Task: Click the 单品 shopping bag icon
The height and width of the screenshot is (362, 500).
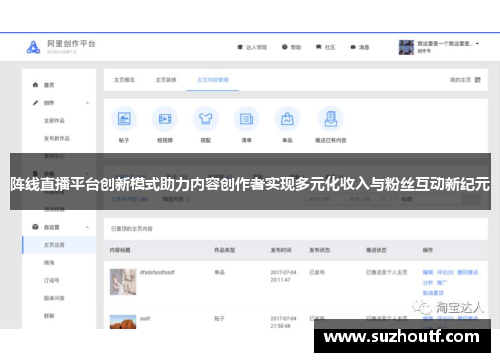Action: pyautogui.click(x=287, y=119)
